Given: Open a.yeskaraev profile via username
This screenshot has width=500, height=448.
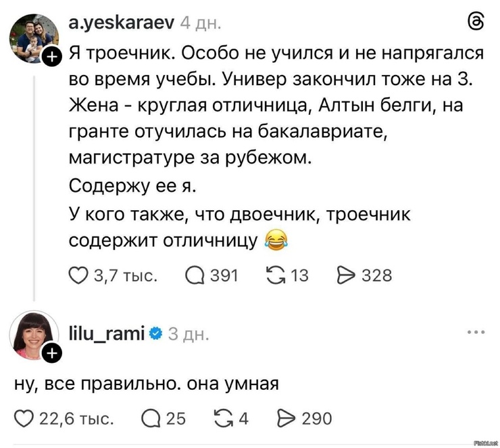Looking at the screenshot, I should pos(121,25).
